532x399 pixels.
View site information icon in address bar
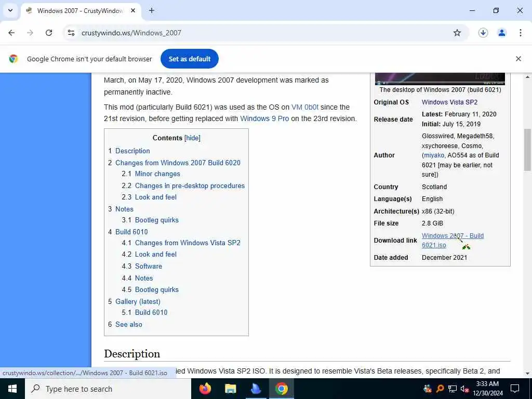coord(71,33)
